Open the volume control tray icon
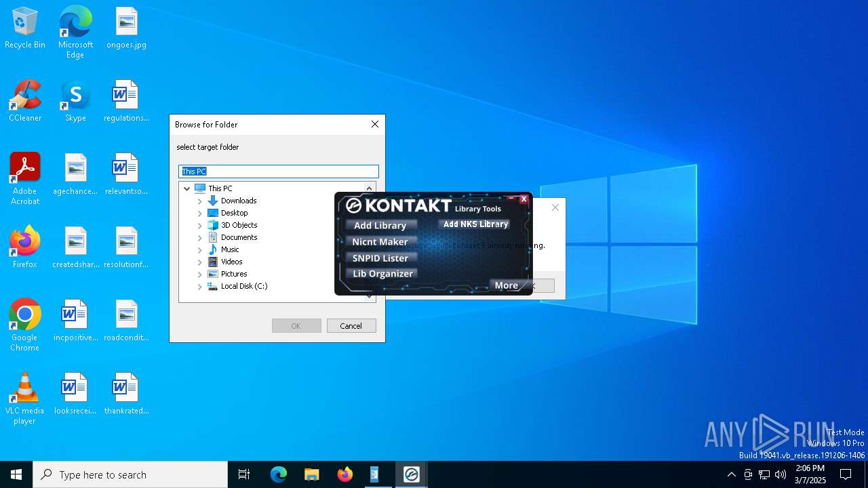868x488 pixels. click(781, 474)
